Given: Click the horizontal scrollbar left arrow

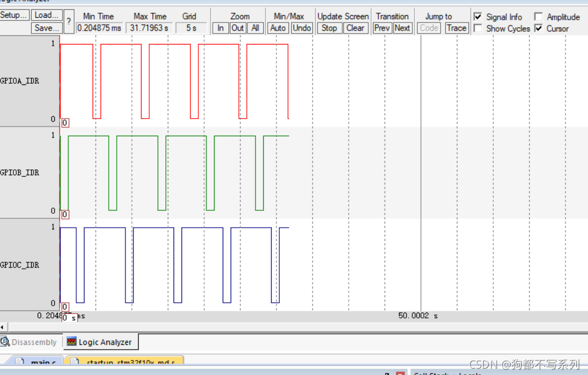Looking at the screenshot, I should point(2,327).
